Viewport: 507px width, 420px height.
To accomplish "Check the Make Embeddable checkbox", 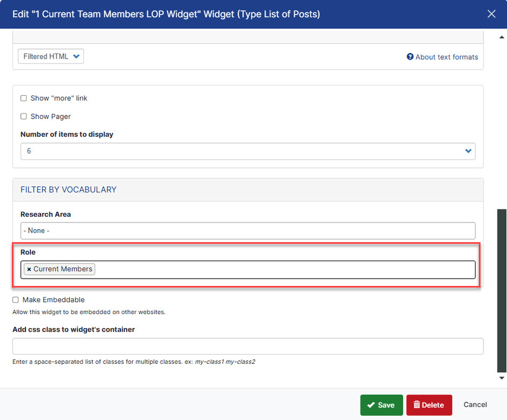I will pyautogui.click(x=16, y=300).
